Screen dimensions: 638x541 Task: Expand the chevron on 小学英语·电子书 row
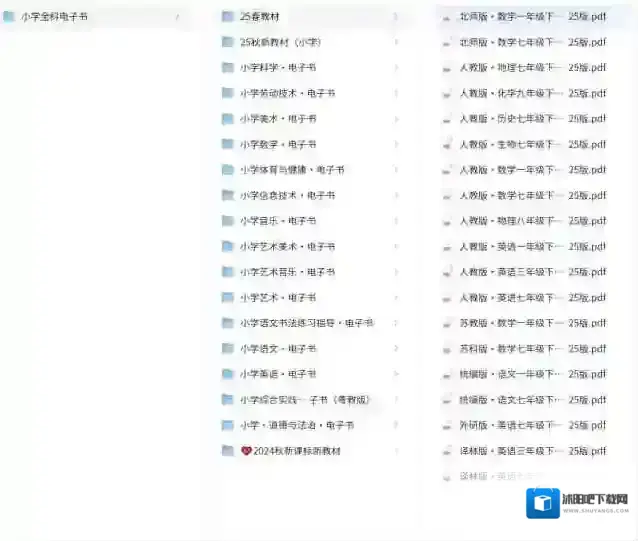(396, 374)
